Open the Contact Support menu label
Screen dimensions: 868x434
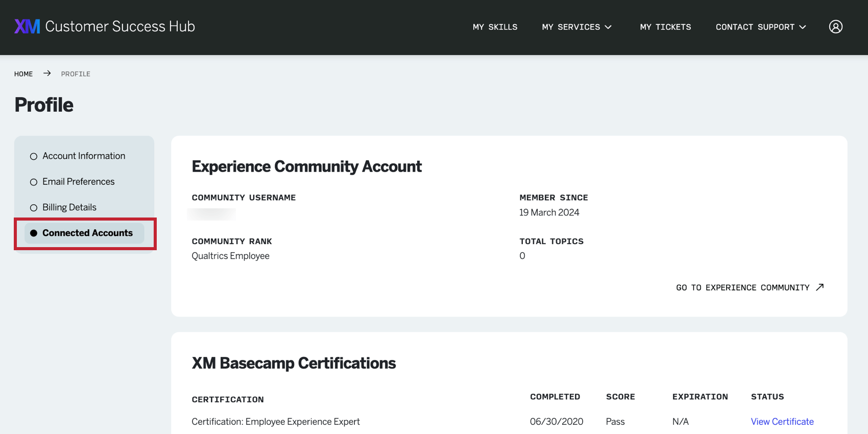pos(755,27)
